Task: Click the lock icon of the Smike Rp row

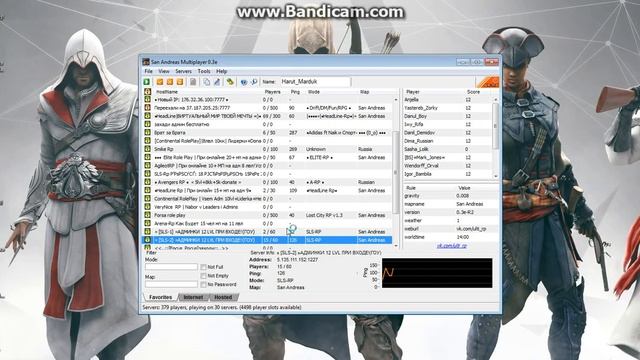Action: [x=147, y=149]
